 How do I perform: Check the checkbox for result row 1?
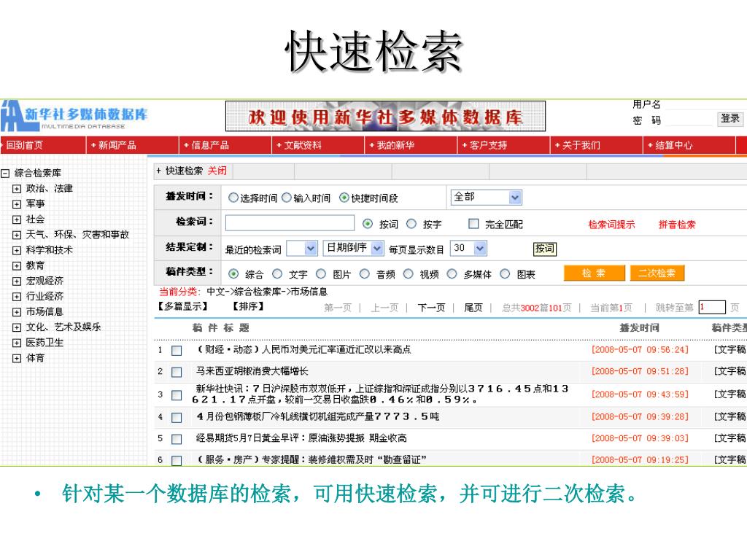(177, 351)
